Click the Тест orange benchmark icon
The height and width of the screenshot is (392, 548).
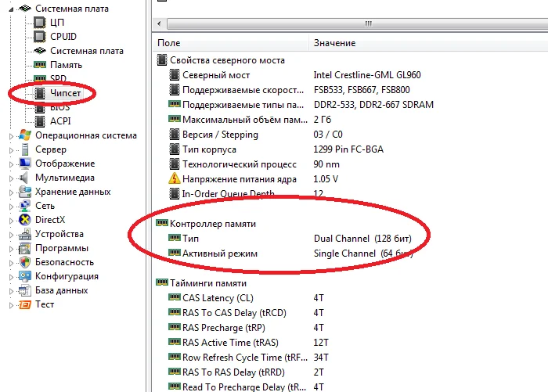(x=25, y=304)
